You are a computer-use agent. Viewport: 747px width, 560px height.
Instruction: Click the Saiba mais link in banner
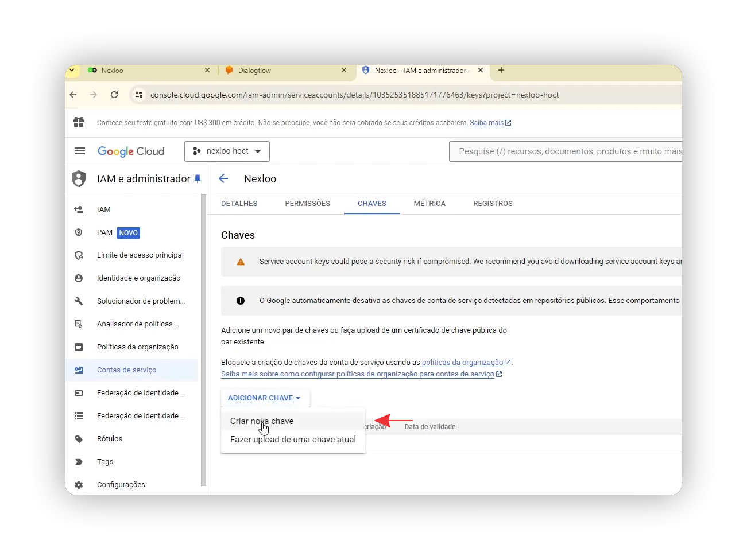pos(490,123)
